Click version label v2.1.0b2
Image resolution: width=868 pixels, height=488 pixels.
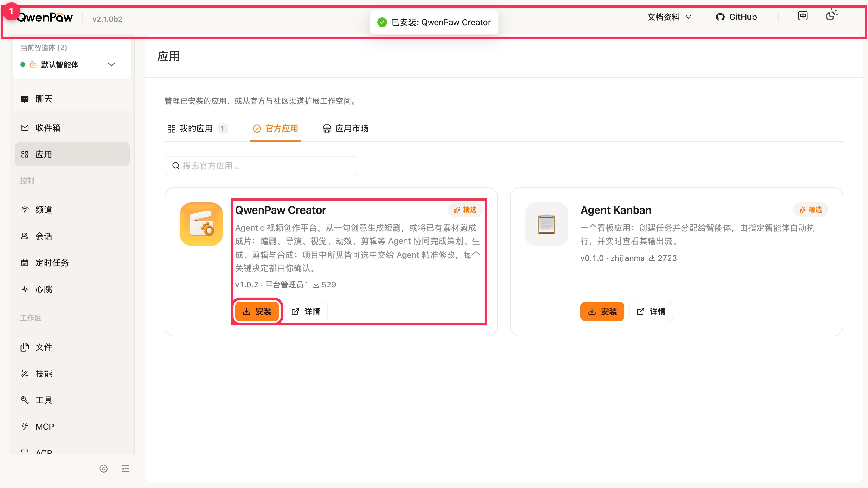click(x=108, y=19)
